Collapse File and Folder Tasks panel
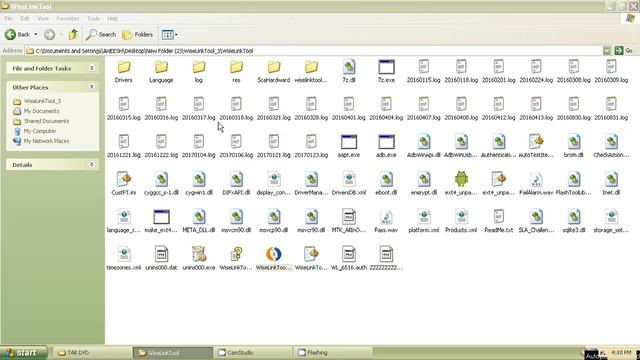640x360 pixels. click(x=92, y=68)
